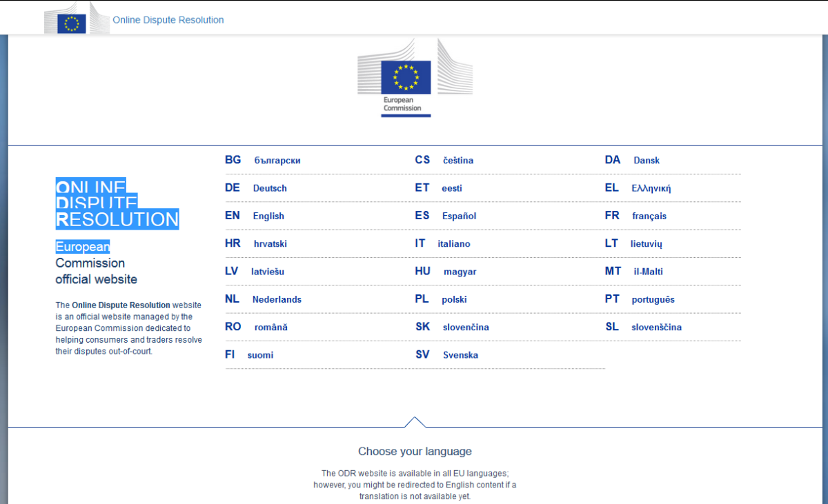Click the upward triangle above Choose your language
This screenshot has height=504, width=828.
(x=414, y=422)
